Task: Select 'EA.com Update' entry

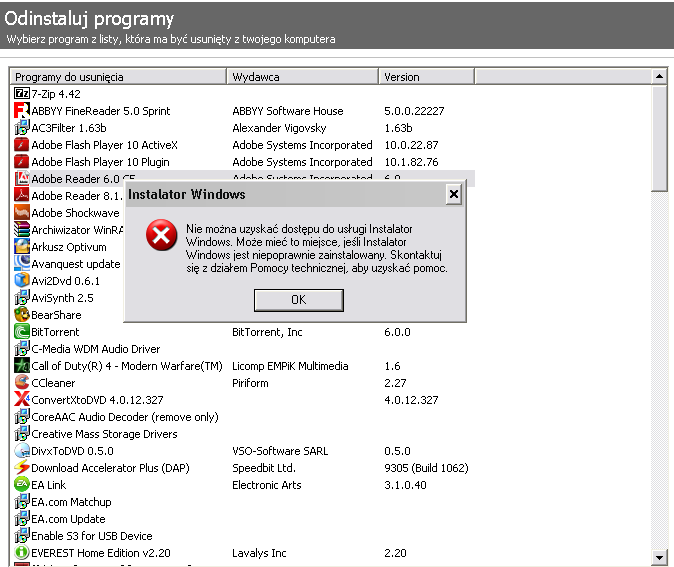Action: point(68,519)
